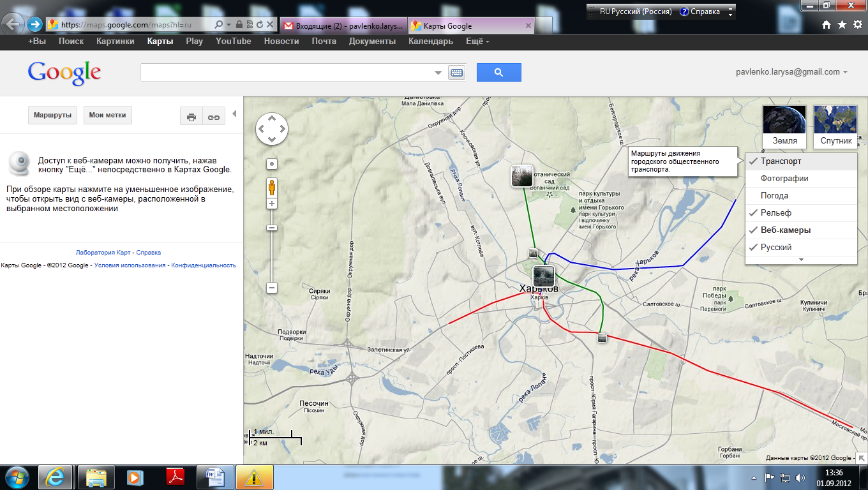
Task: Open the on-screen keyboard icon in the search box
Action: (x=456, y=73)
